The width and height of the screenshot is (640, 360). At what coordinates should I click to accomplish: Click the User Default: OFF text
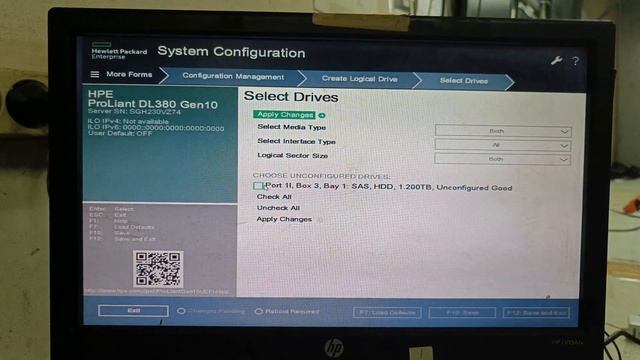click(x=120, y=133)
